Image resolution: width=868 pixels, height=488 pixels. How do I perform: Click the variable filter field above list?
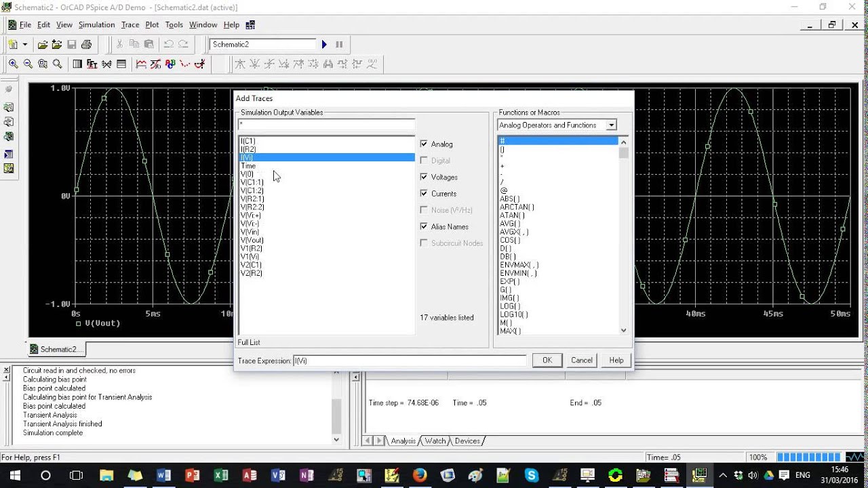(326, 125)
